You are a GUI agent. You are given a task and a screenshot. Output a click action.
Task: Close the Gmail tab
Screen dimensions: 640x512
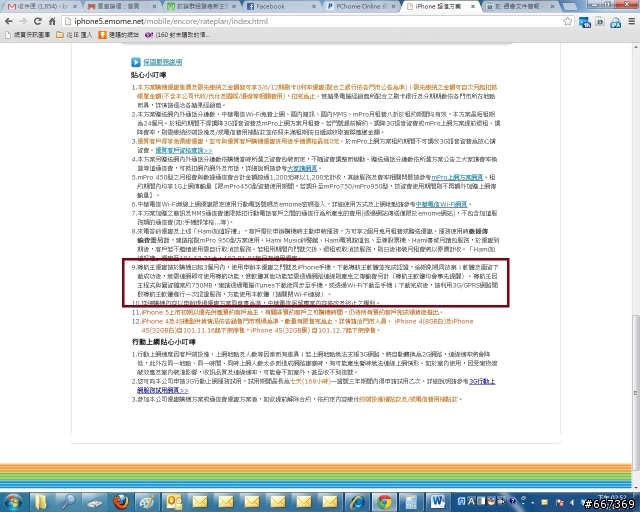(x=75, y=7)
